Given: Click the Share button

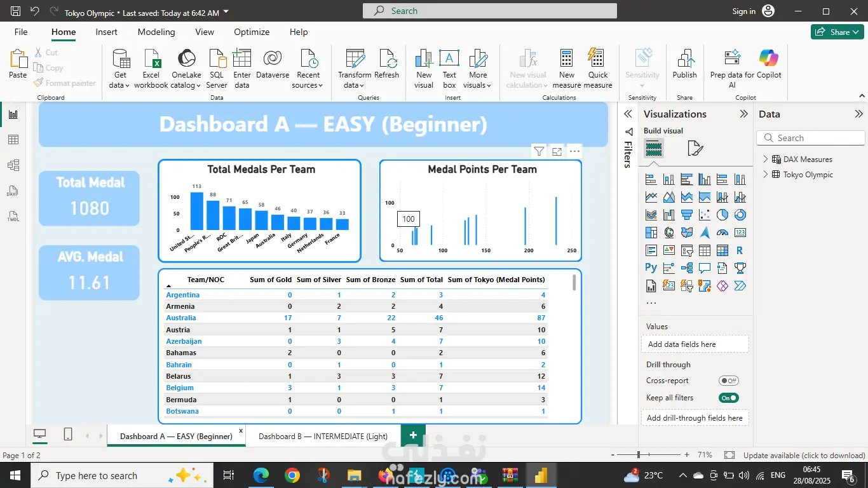Looking at the screenshot, I should (x=837, y=32).
